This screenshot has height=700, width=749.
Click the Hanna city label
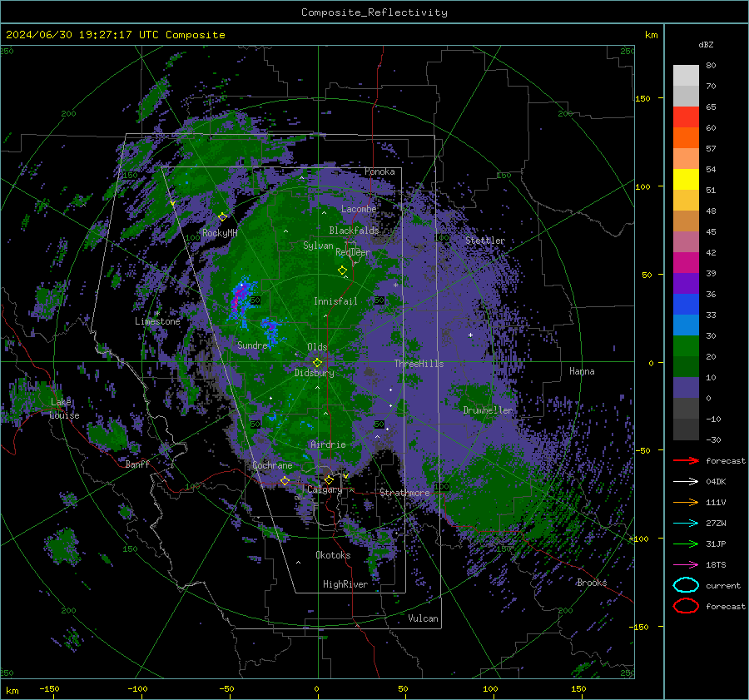pyautogui.click(x=582, y=371)
